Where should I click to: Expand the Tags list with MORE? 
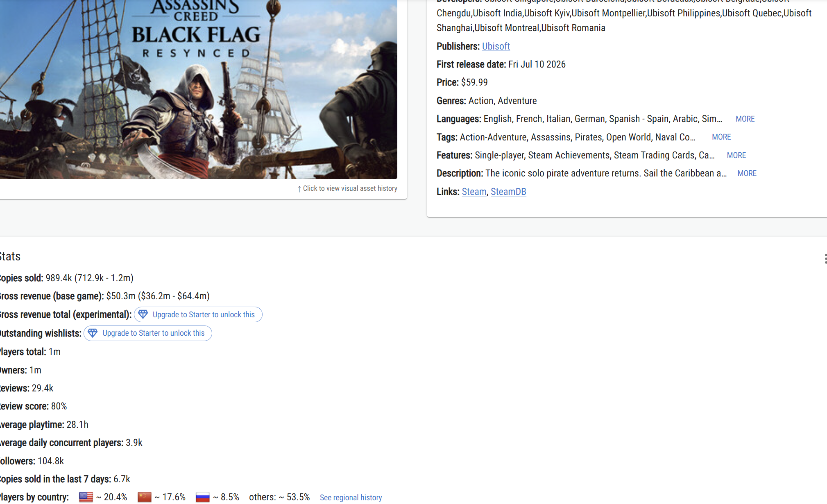tap(721, 137)
